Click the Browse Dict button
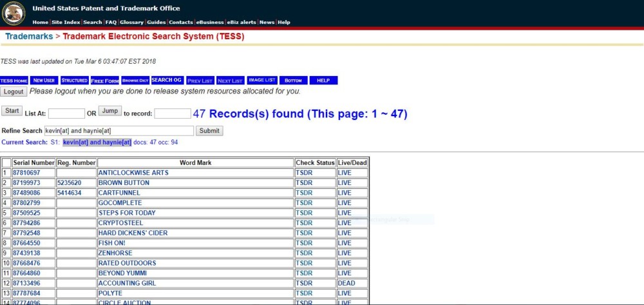 (135, 81)
